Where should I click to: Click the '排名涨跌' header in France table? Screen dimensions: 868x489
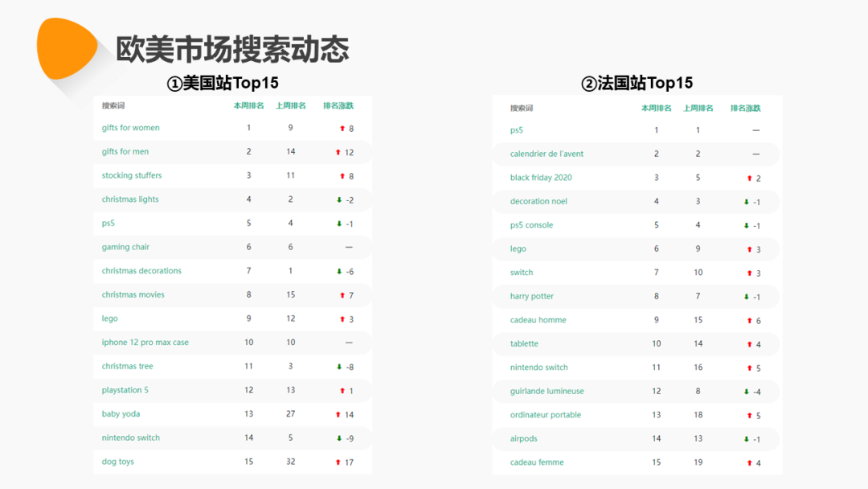click(x=745, y=108)
